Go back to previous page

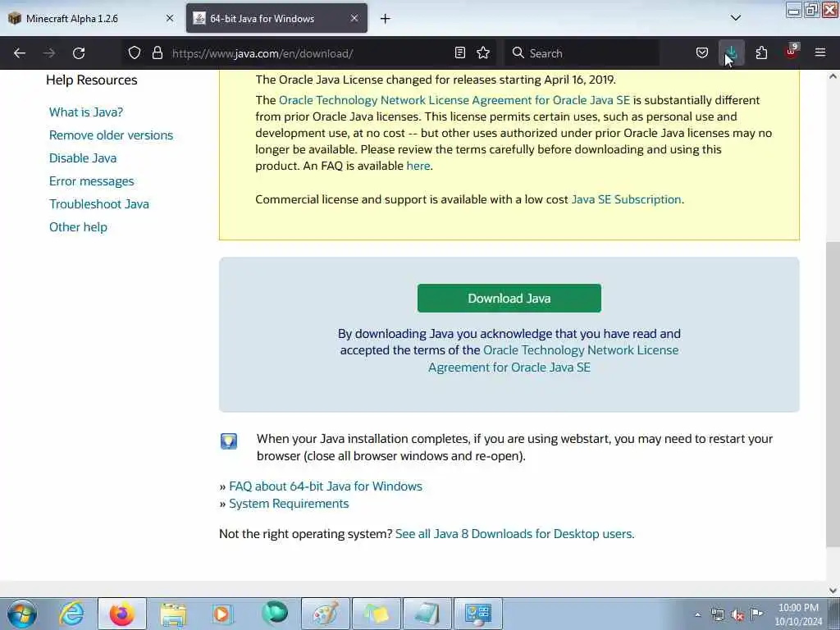(x=20, y=53)
